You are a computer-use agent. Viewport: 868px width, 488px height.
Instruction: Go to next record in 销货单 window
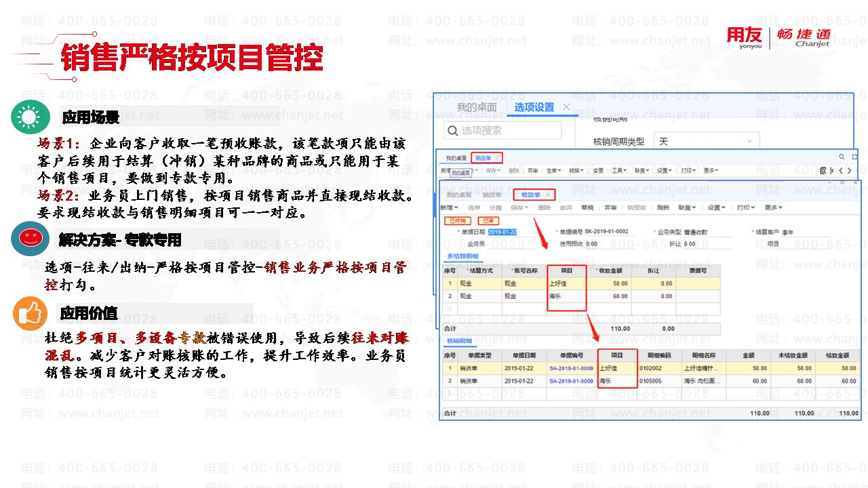(850, 171)
